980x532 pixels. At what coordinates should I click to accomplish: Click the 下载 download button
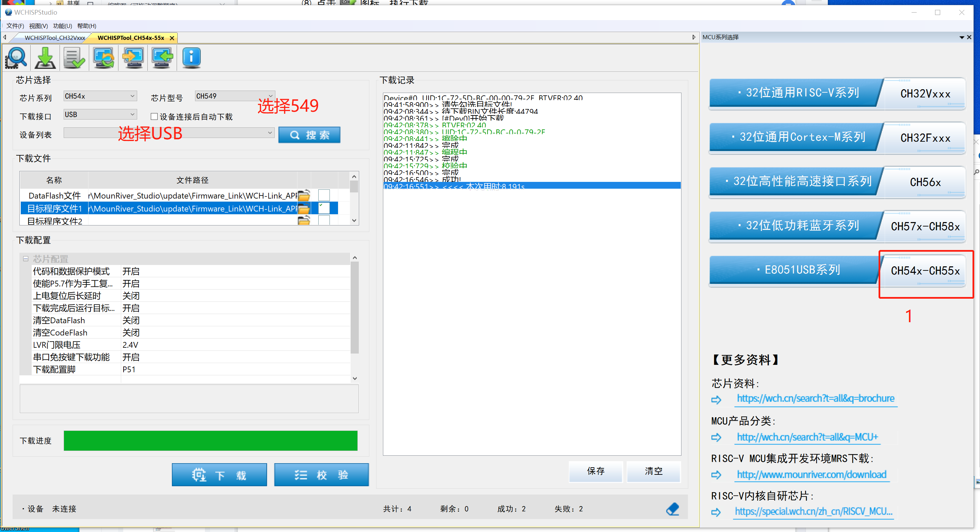[219, 474]
